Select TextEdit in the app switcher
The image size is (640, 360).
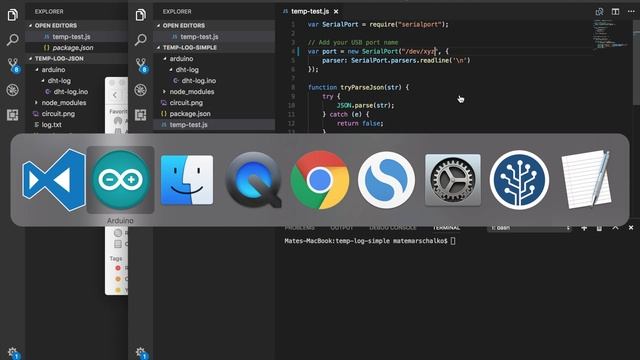point(586,180)
